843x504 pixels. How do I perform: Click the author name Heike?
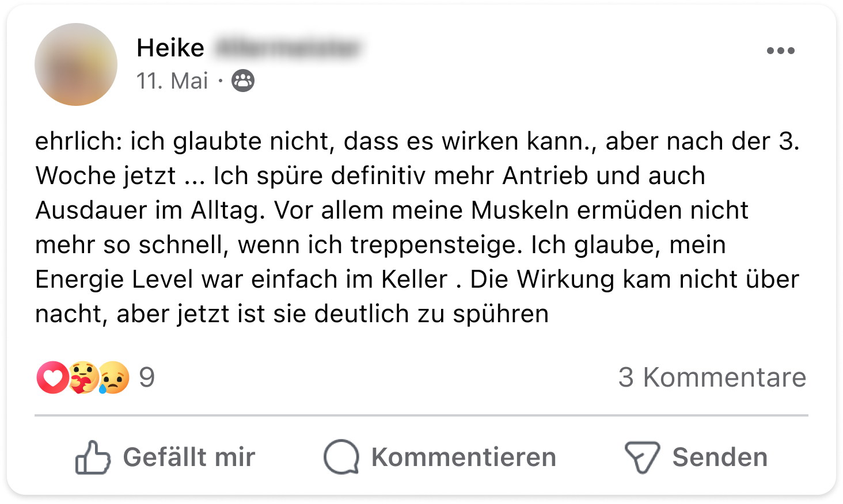coord(170,48)
